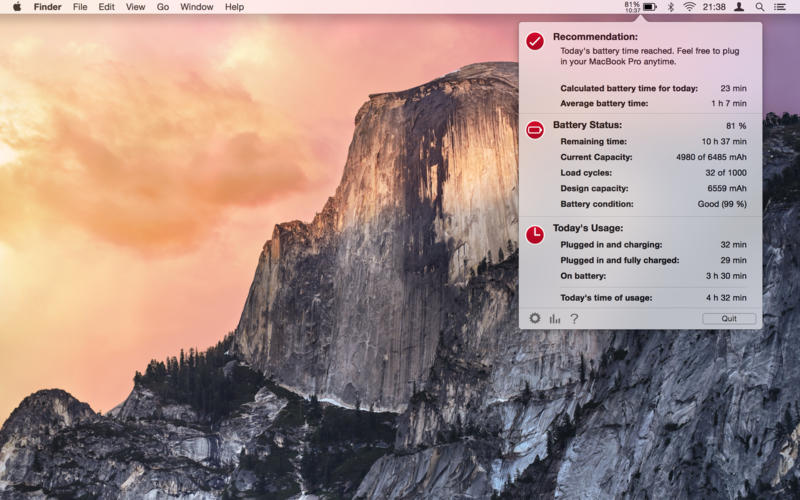The width and height of the screenshot is (800, 500).
Task: Open the Wi-Fi status menu
Action: [x=689, y=7]
